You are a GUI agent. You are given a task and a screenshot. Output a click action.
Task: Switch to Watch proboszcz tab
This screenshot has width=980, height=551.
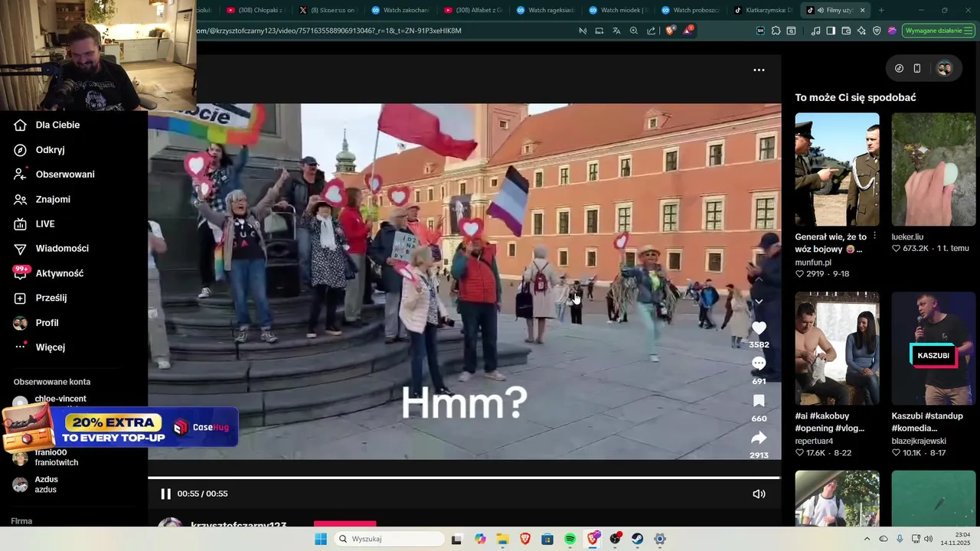(x=690, y=10)
